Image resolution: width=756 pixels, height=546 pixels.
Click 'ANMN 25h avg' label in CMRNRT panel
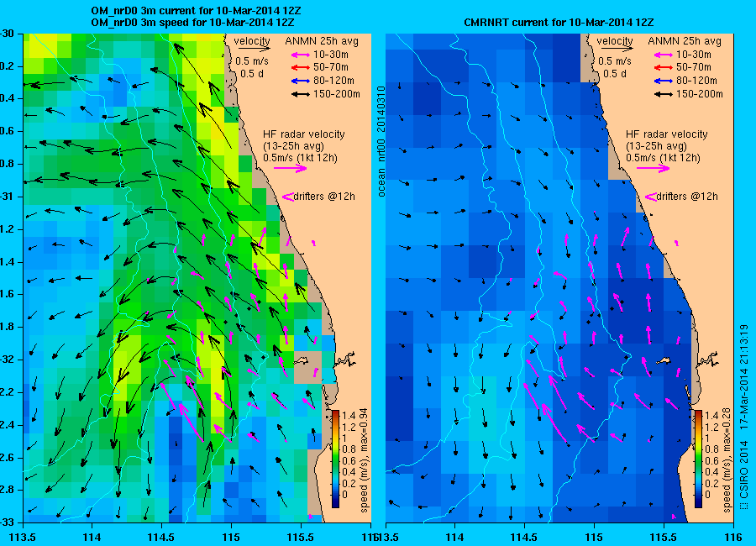coord(685,41)
